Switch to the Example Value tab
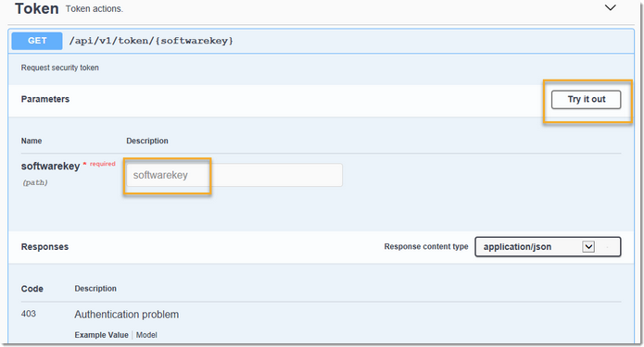This screenshot has height=347, width=644. click(x=101, y=335)
